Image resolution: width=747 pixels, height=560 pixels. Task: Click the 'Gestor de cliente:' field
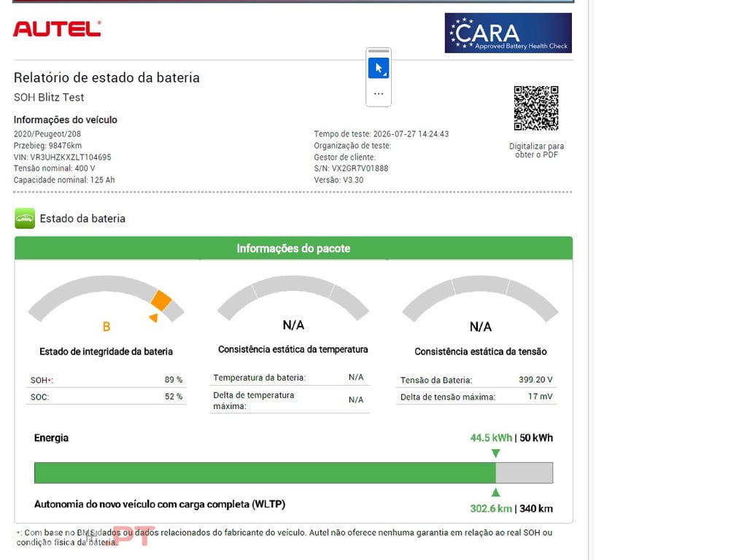pyautogui.click(x=345, y=157)
